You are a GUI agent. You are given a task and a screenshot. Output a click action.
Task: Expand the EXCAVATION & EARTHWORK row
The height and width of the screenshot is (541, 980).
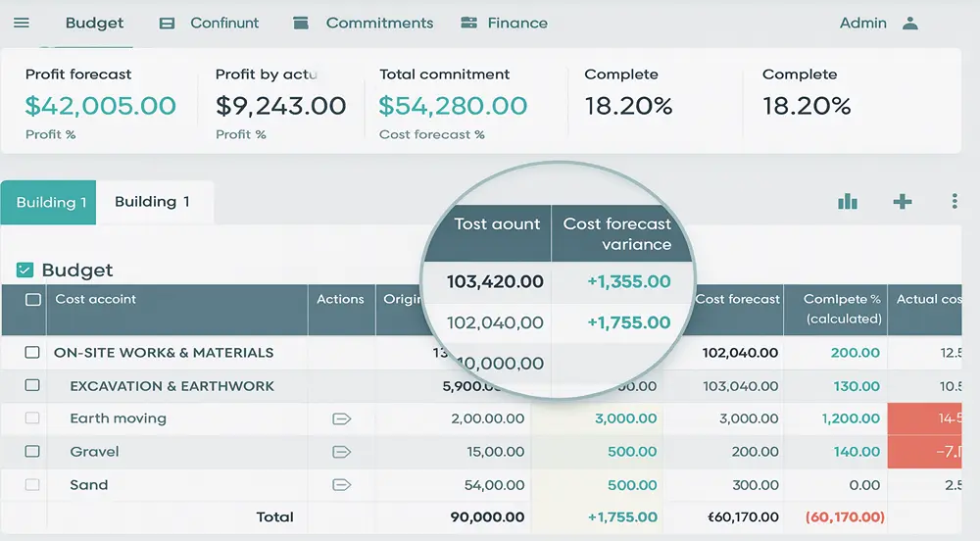171,386
